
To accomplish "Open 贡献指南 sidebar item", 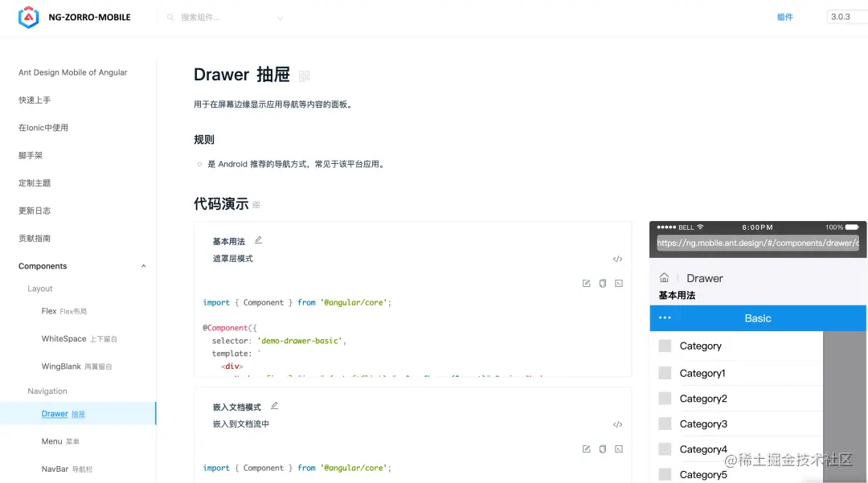I will pyautogui.click(x=35, y=239).
